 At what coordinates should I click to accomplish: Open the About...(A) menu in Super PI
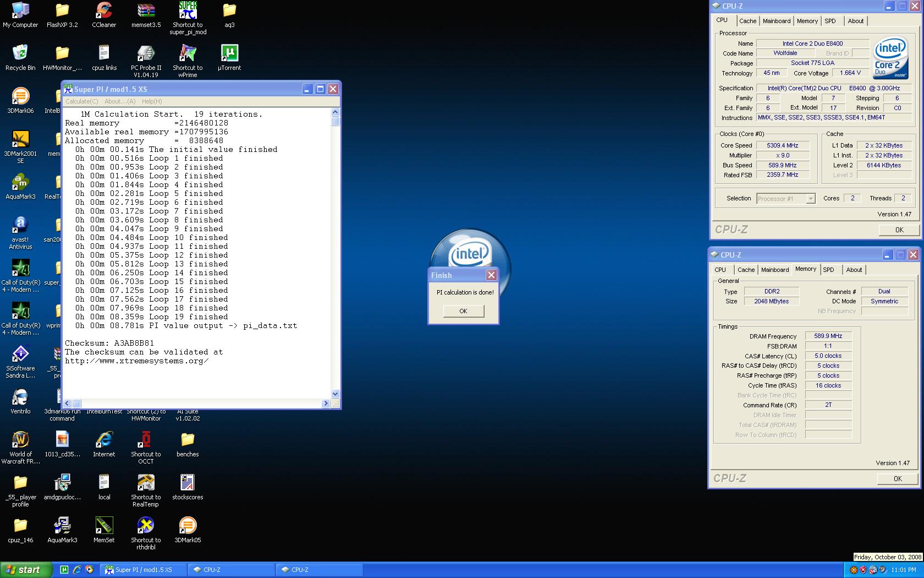click(120, 101)
